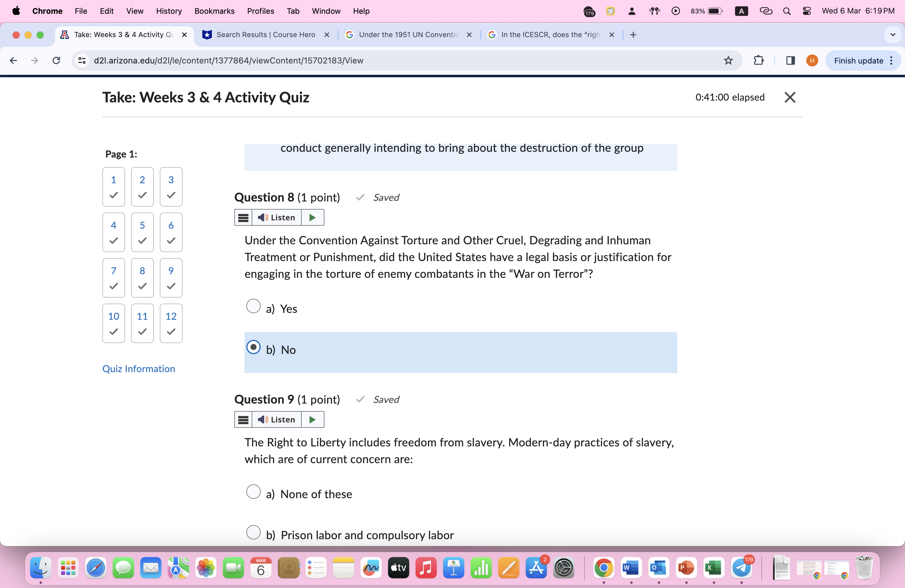Expand the tab search dropdown arrow
The width and height of the screenshot is (905, 588).
(892, 35)
